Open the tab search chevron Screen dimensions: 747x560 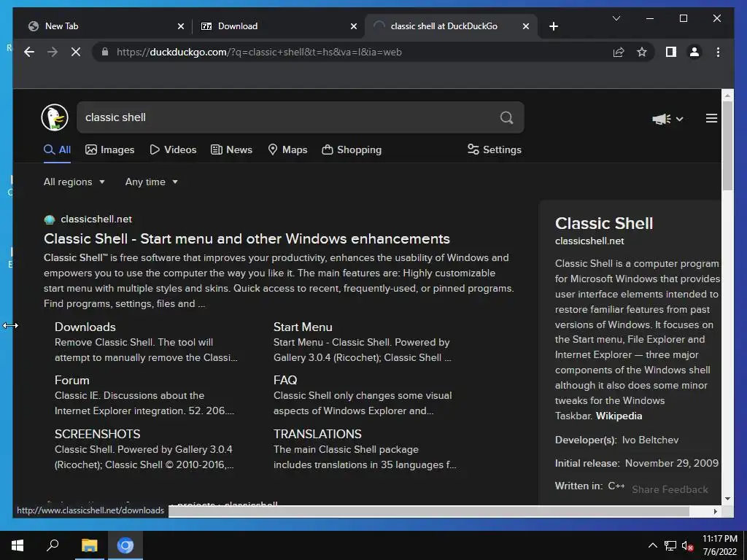tap(616, 18)
